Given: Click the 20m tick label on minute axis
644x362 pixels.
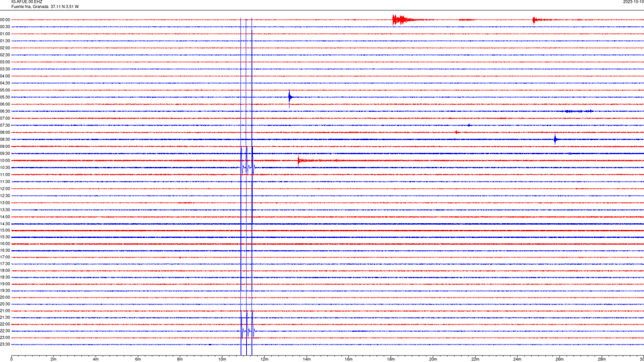Looking at the screenshot, I should 433,359.
